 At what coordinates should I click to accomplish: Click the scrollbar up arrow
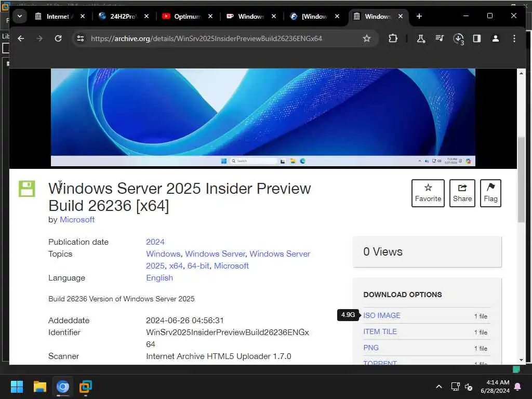coord(521,73)
